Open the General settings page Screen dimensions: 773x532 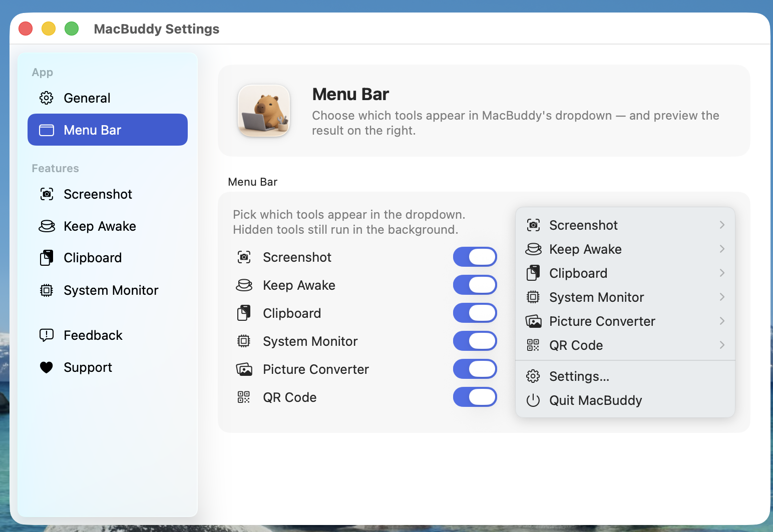tap(108, 98)
